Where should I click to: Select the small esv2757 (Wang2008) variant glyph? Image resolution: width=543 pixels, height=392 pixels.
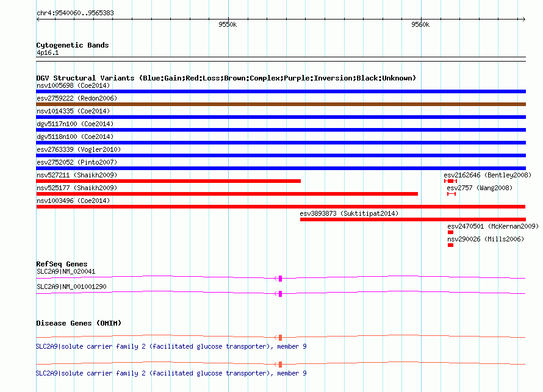click(451, 194)
